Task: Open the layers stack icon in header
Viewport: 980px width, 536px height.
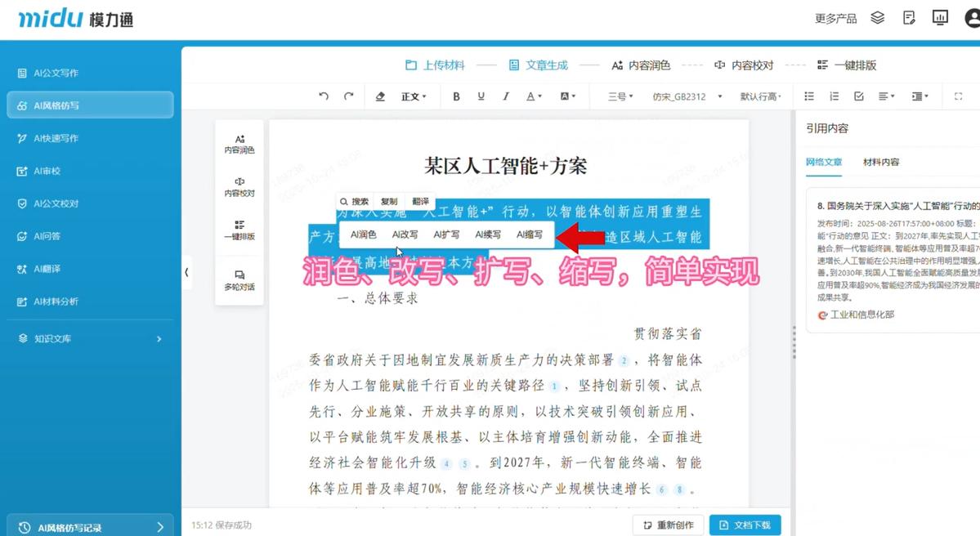Action: 878,18
